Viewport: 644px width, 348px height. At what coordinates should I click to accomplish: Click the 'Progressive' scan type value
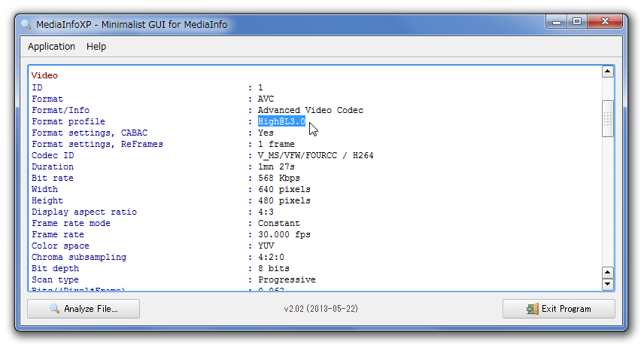287,279
